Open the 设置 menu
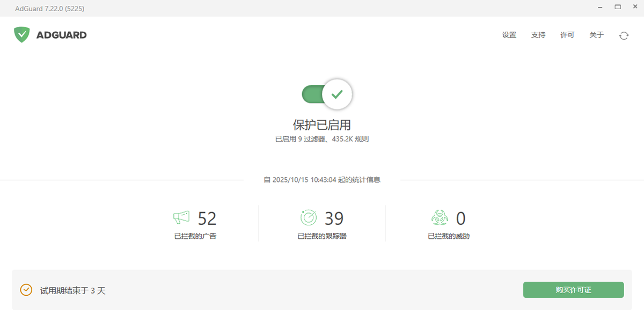Image resolution: width=644 pixels, height=322 pixels. click(x=509, y=35)
